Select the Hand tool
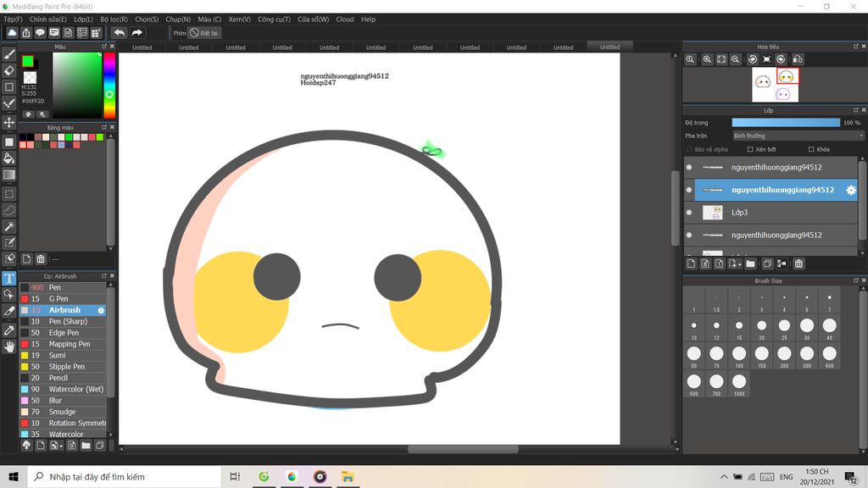The height and width of the screenshot is (488, 868). pyautogui.click(x=9, y=347)
